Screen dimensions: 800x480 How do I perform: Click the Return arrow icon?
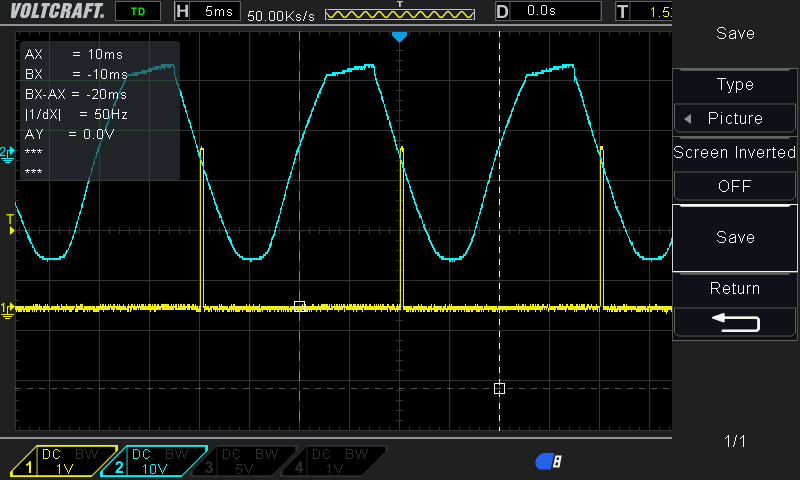point(735,322)
